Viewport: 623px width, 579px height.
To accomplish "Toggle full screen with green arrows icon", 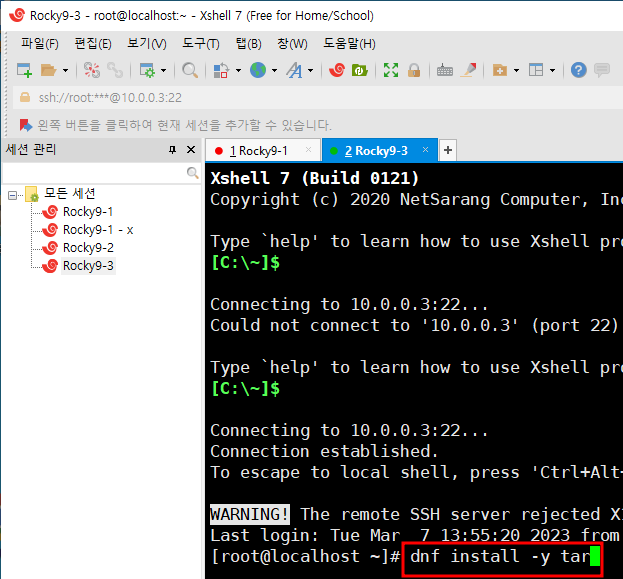I will 391,70.
